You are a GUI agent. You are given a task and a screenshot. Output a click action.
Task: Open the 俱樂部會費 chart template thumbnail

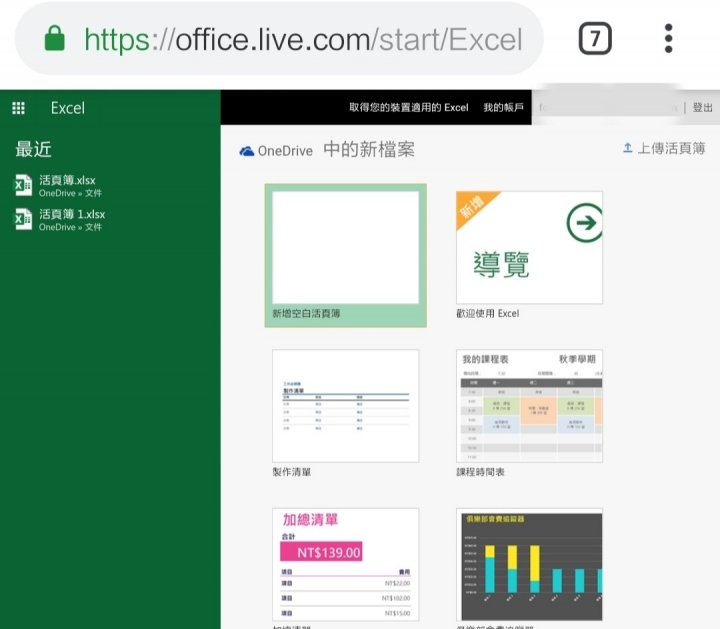tap(529, 565)
